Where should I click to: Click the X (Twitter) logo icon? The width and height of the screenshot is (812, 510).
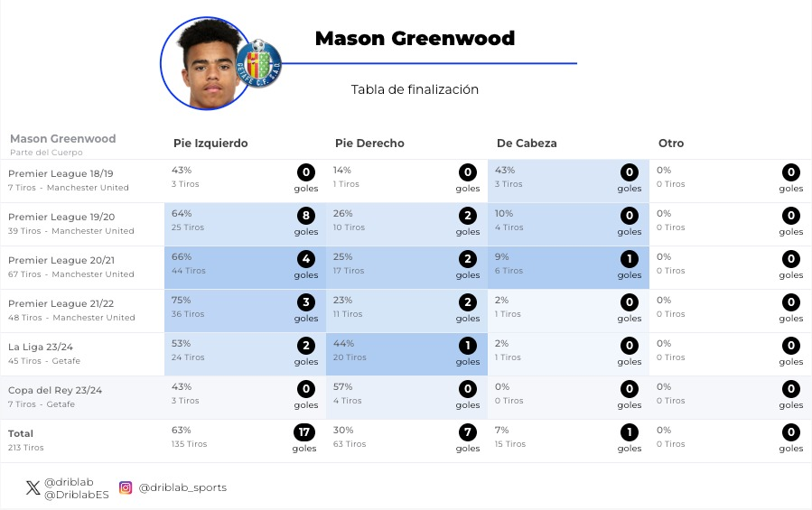click(x=33, y=488)
